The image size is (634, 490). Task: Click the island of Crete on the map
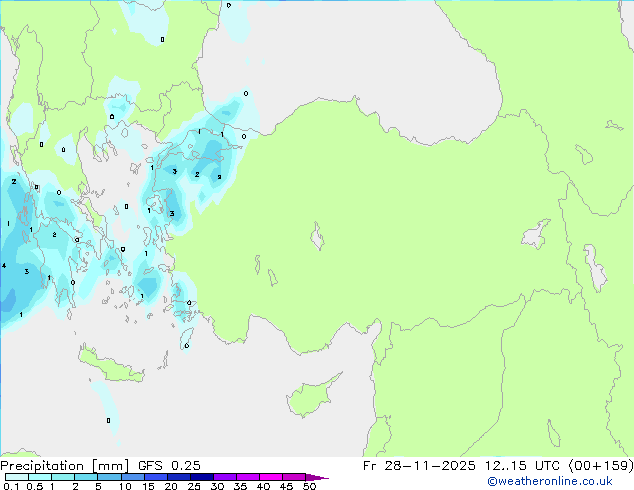point(111,364)
